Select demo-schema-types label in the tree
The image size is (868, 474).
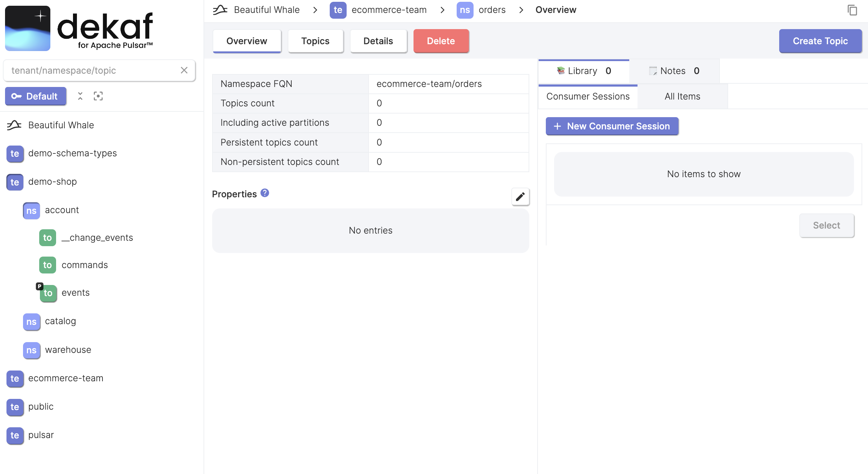(73, 153)
